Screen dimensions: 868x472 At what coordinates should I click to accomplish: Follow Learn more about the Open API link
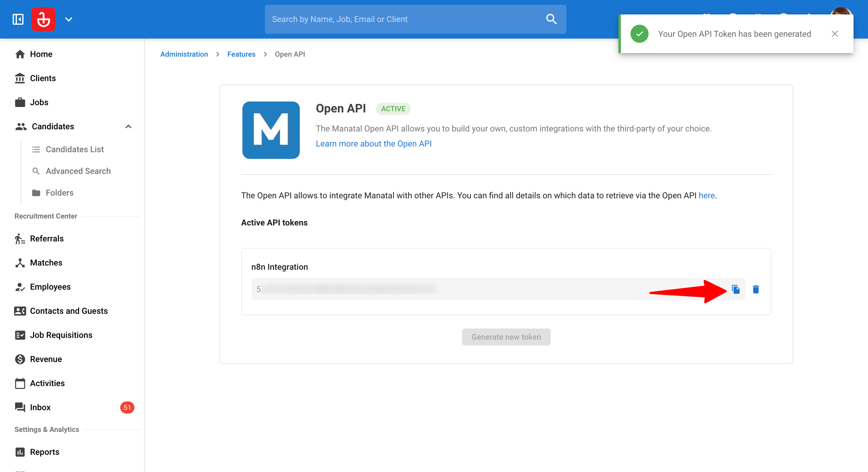pyautogui.click(x=374, y=143)
